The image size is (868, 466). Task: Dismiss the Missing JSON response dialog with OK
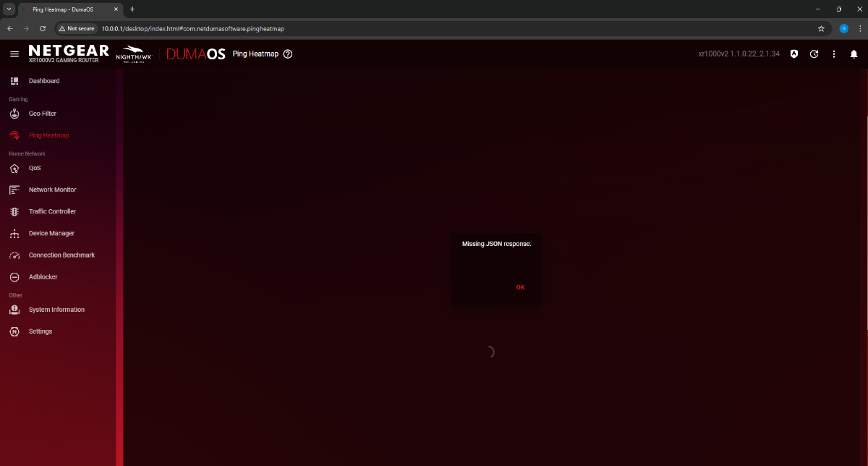click(521, 287)
